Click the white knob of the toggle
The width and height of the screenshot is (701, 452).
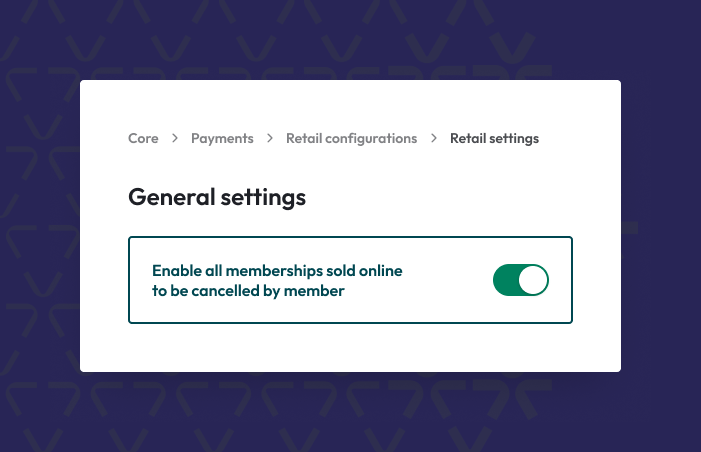(534, 280)
